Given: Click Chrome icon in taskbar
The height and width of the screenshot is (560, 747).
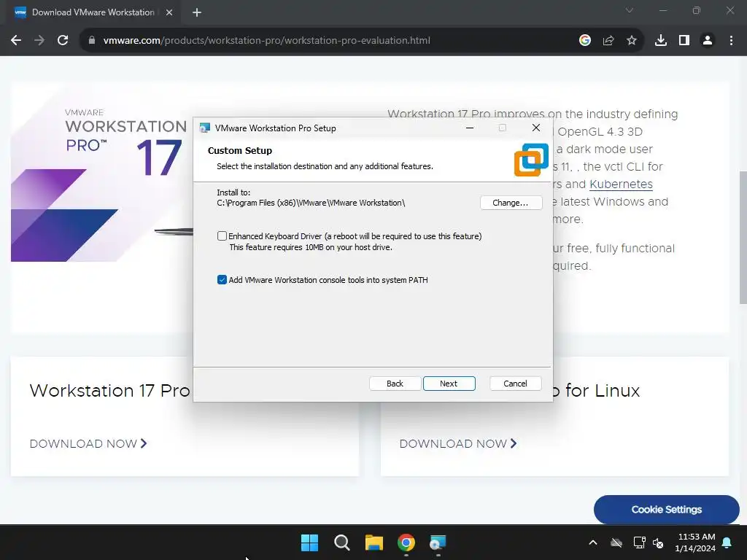Looking at the screenshot, I should coord(406,542).
